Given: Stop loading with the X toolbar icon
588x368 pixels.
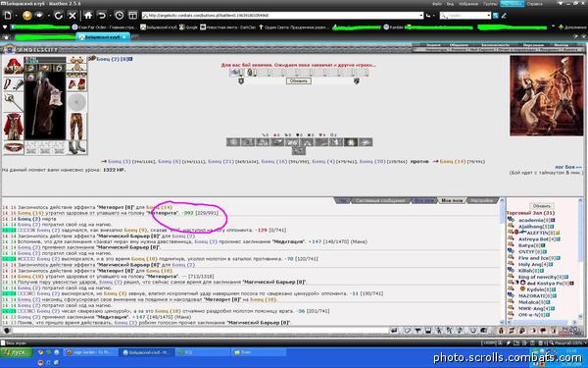Looking at the screenshot, I should point(73,16).
